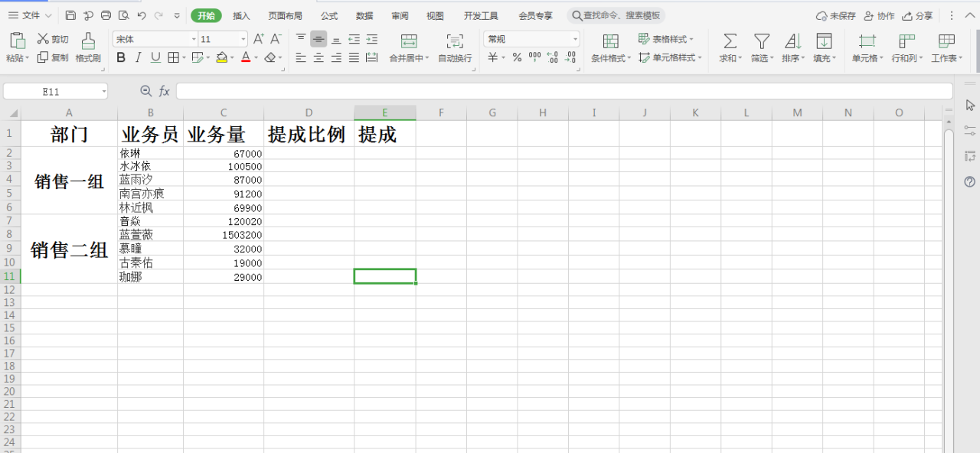Open the font size dropdown showing 11

coord(243,39)
